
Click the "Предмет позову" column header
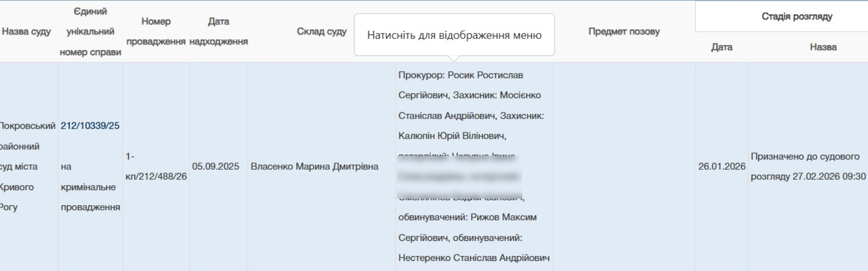pos(624,32)
